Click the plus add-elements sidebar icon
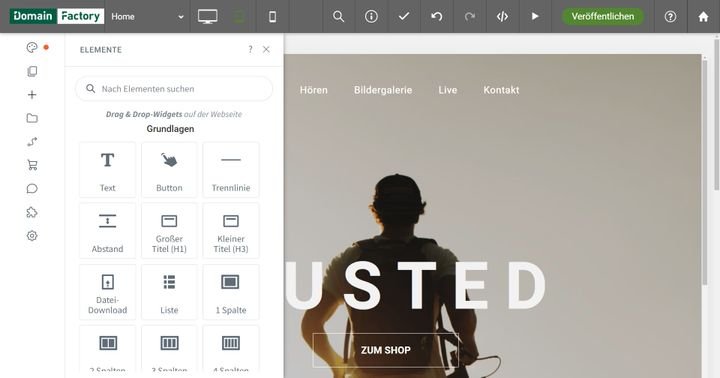Image resolution: width=720 pixels, height=378 pixels. [32, 95]
